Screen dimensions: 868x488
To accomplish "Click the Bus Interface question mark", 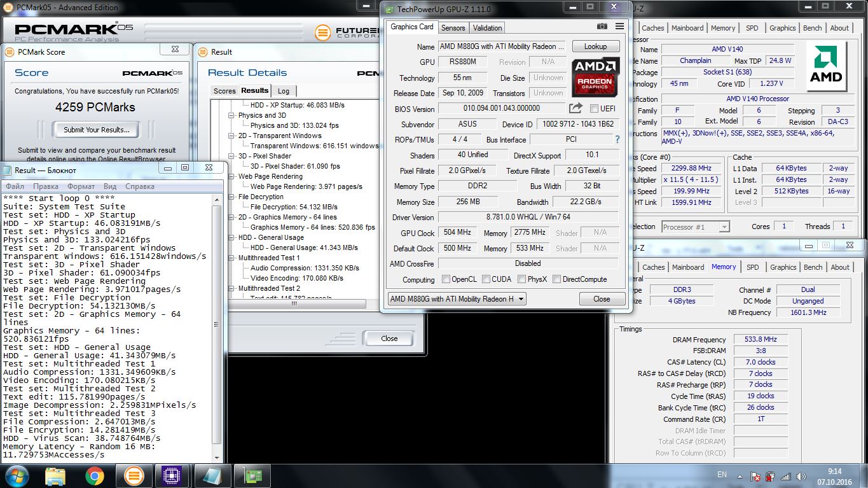I will point(617,139).
